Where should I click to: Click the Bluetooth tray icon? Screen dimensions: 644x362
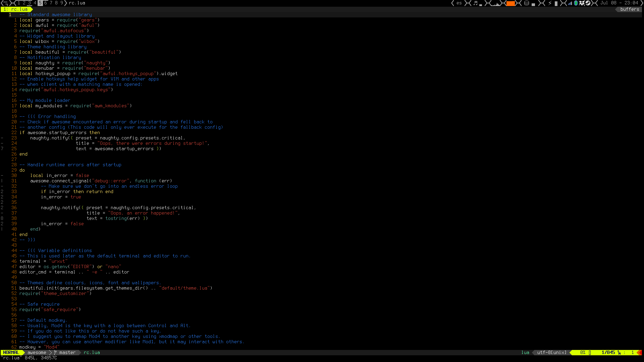coord(576,3)
